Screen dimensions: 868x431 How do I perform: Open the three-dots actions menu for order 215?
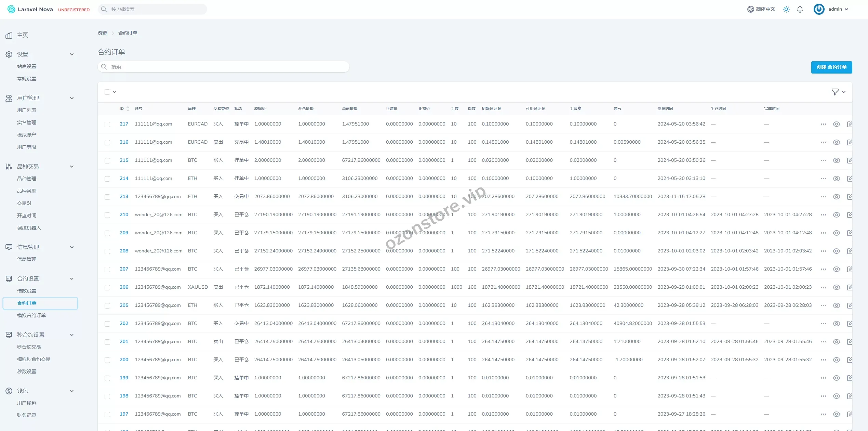(x=823, y=160)
